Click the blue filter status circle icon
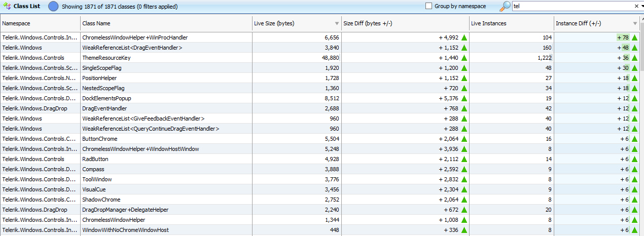 coord(53,6)
